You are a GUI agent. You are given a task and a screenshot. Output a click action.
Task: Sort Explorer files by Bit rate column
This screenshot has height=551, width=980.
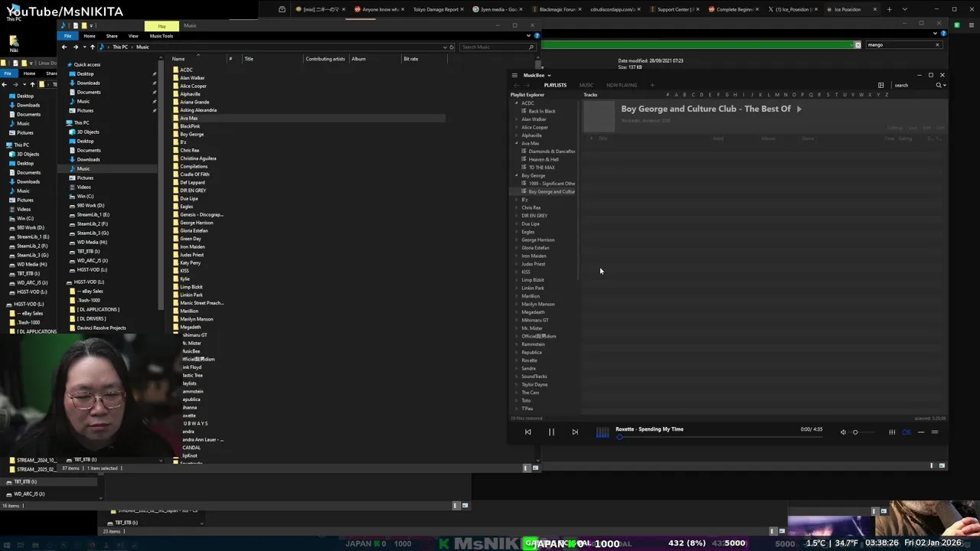[x=411, y=59]
